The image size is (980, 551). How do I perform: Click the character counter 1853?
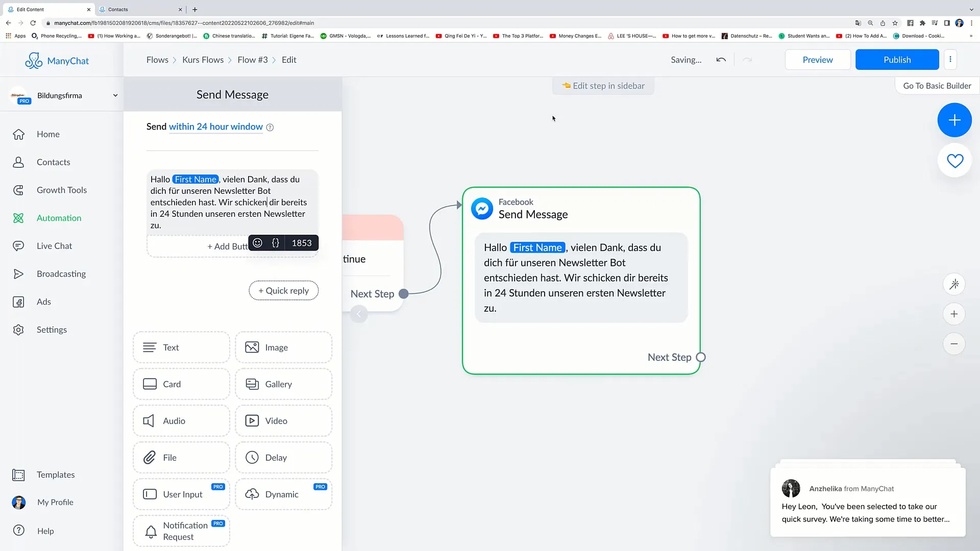301,243
